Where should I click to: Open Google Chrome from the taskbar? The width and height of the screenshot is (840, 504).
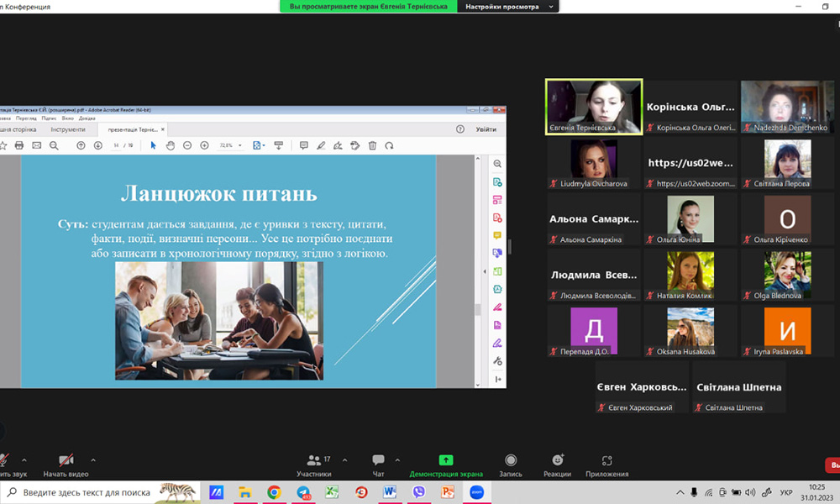pyautogui.click(x=274, y=492)
